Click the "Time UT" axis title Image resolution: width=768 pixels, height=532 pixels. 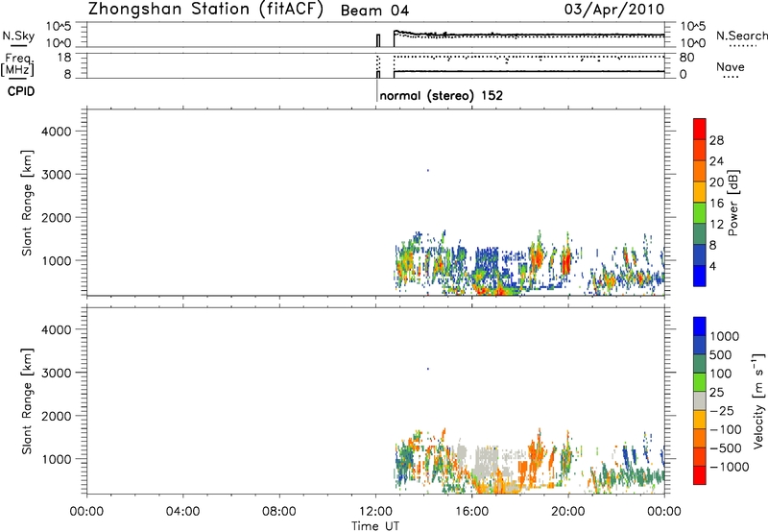375,526
